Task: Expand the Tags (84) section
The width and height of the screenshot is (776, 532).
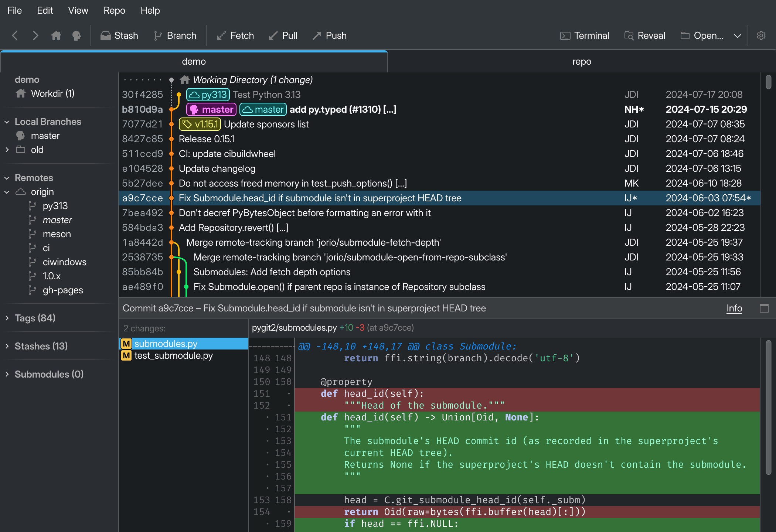Action: click(x=7, y=318)
